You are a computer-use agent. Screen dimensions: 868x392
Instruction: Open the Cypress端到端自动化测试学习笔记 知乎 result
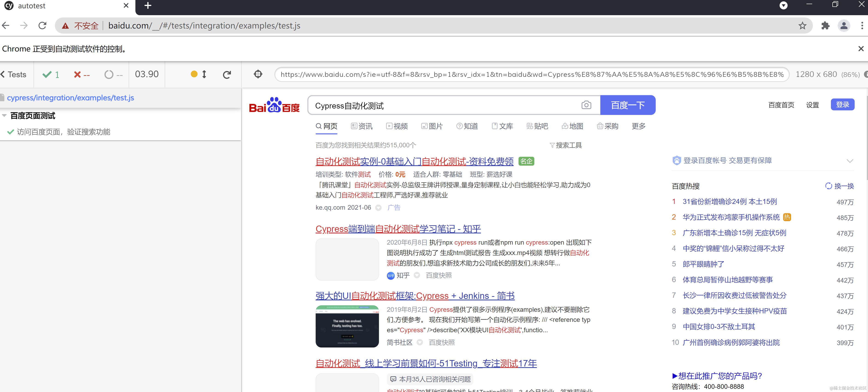[x=398, y=229]
